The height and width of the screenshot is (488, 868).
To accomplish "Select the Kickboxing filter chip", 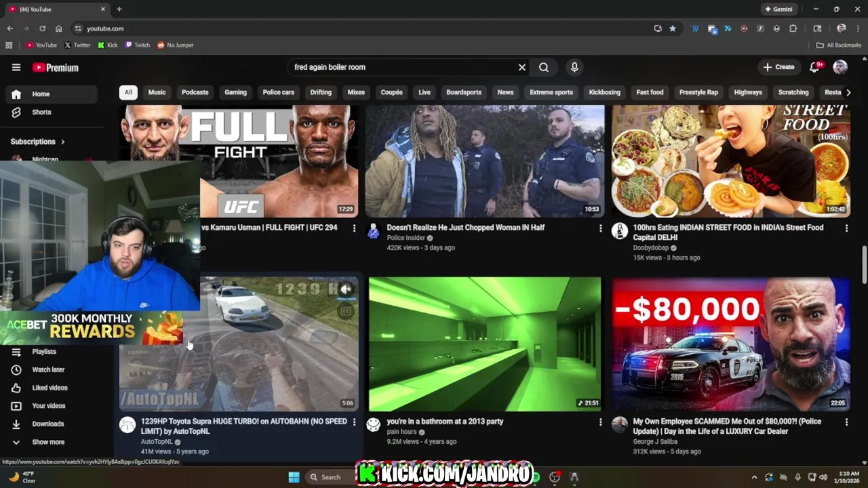I will 605,92.
